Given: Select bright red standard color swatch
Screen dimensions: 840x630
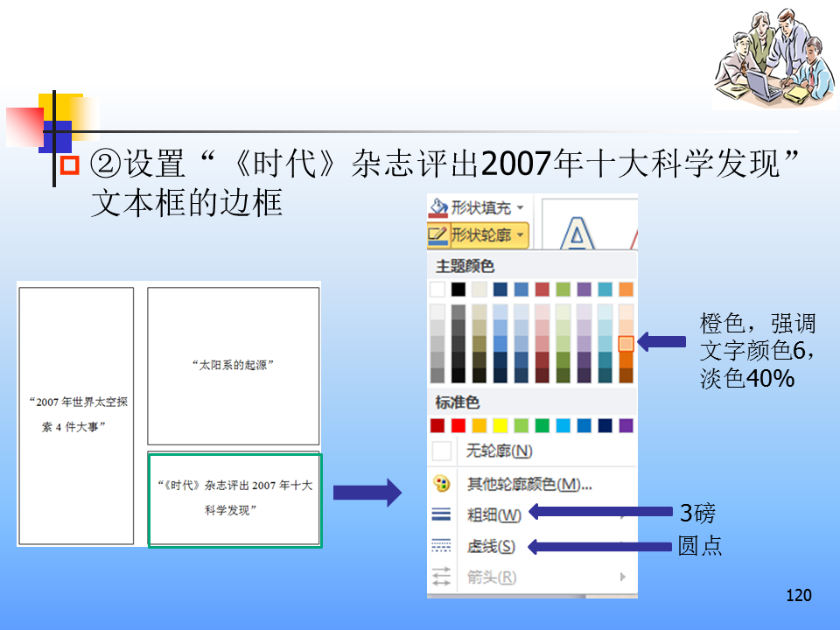Looking at the screenshot, I should (458, 425).
